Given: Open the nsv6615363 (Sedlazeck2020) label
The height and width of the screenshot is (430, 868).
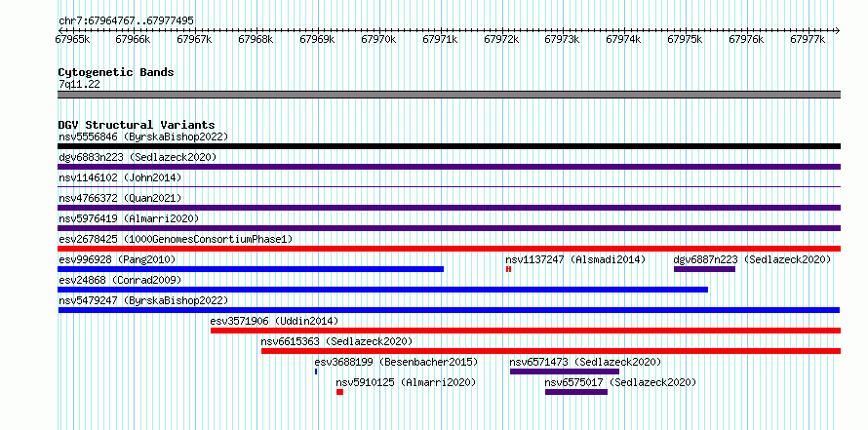Looking at the screenshot, I should click(x=336, y=341).
